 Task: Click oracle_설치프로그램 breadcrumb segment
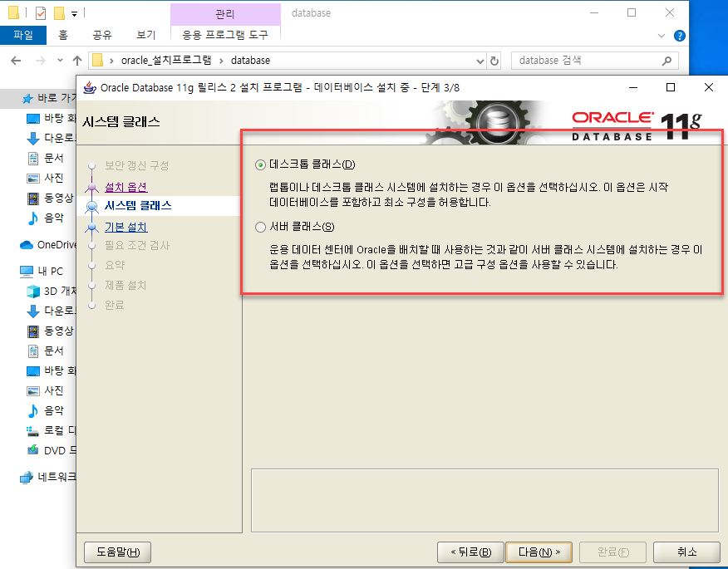point(165,61)
